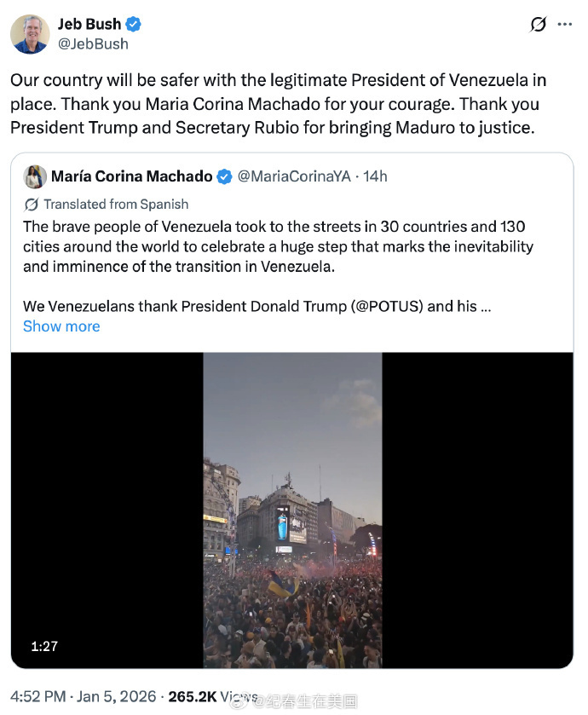
Task: Click the translation icon beside 'Translated from Spanish'
Action: tap(32, 204)
